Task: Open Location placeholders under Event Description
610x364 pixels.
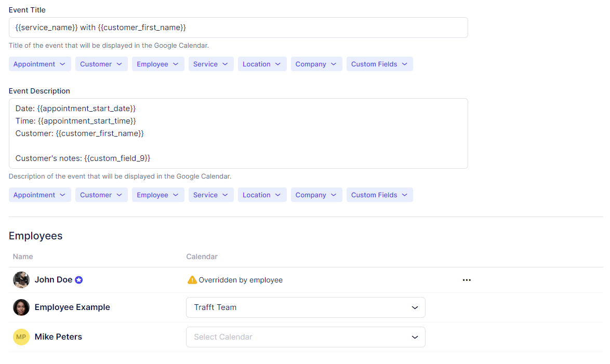Action: [262, 195]
